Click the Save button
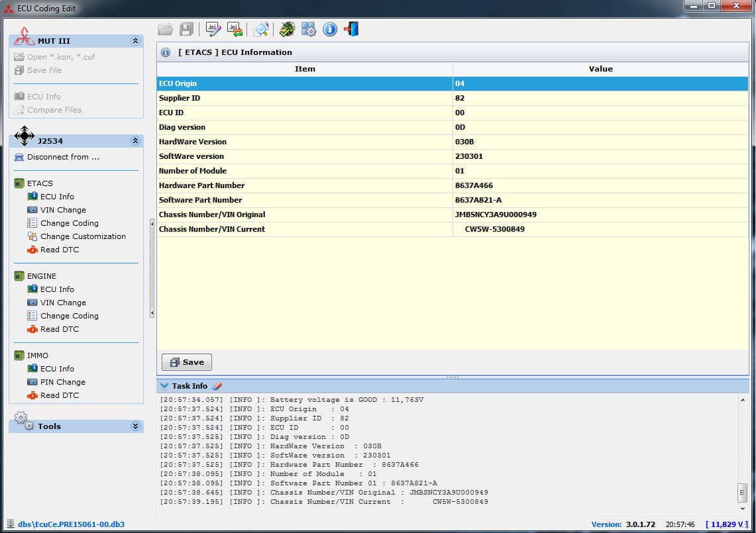 187,362
